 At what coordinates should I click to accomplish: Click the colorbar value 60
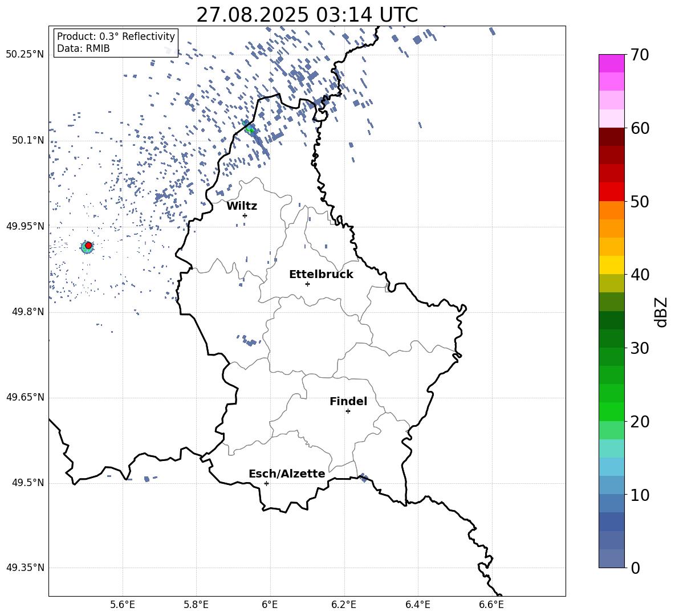click(640, 128)
